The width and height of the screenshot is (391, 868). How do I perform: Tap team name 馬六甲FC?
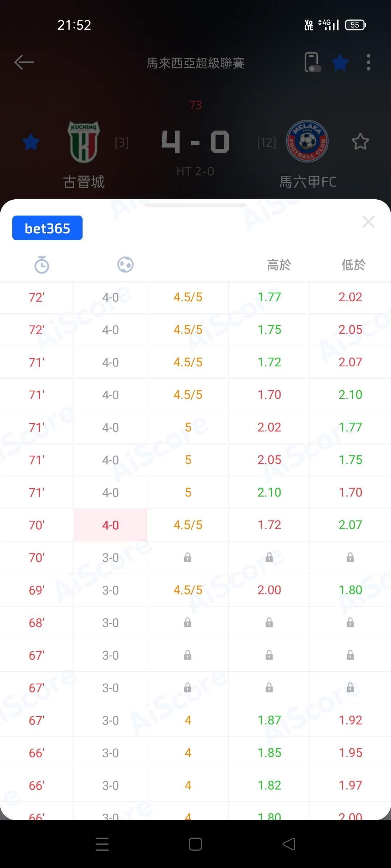[308, 182]
